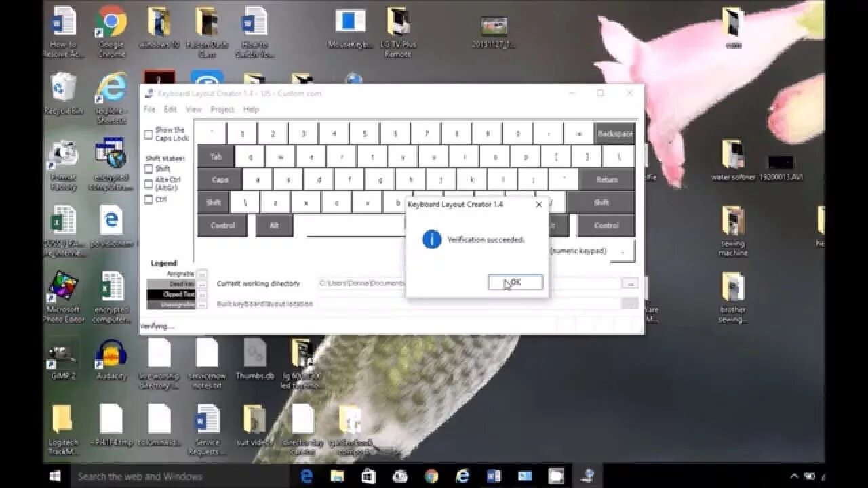Click the Search the web and Windows box
This screenshot has width=868, height=488.
point(180,476)
